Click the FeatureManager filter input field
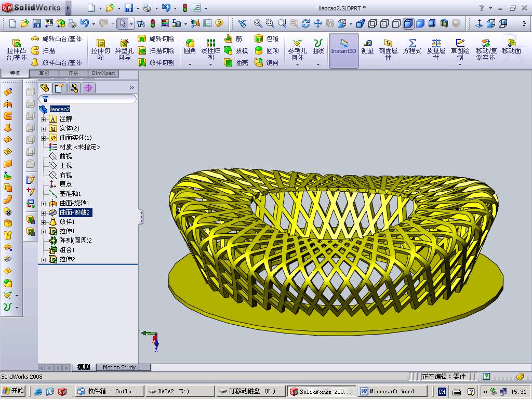This screenshot has height=399, width=532. (87, 99)
